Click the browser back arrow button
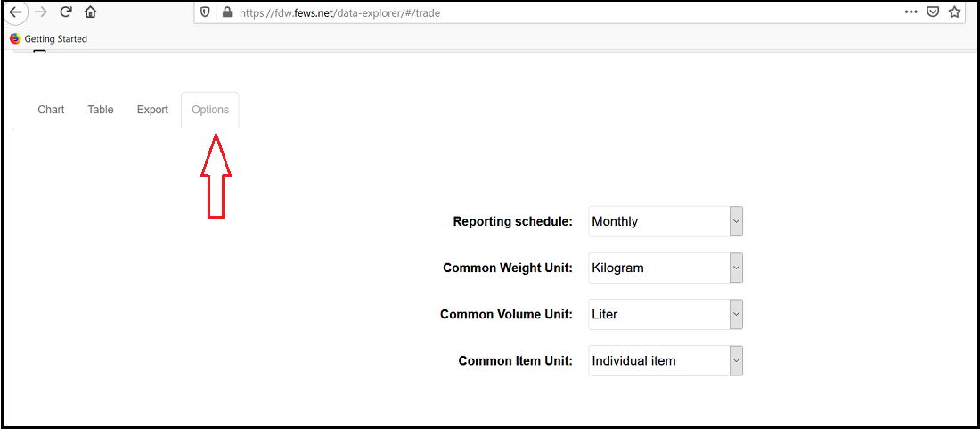The width and height of the screenshot is (980, 429). [x=15, y=12]
